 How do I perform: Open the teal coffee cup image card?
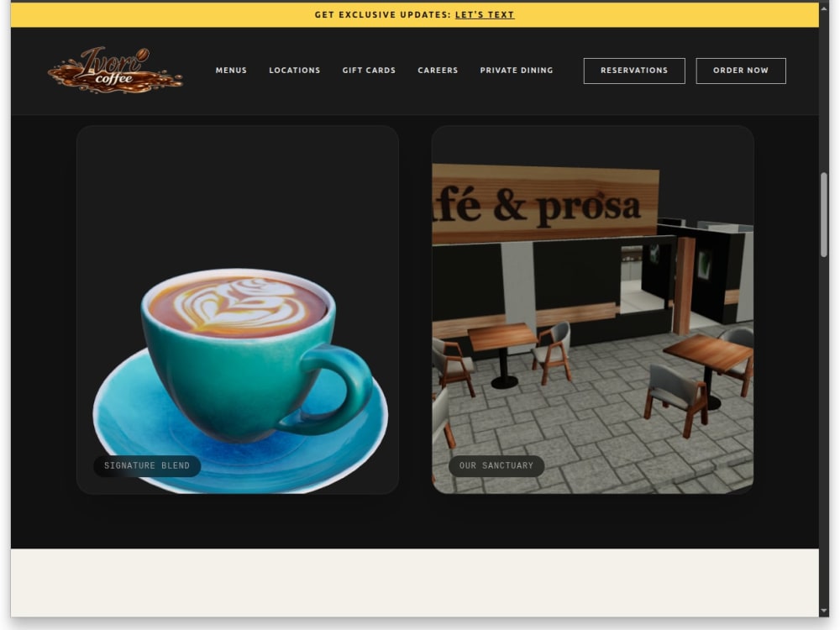point(238,310)
